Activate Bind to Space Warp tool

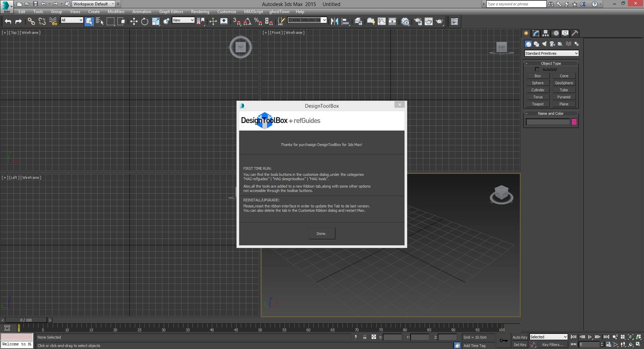(x=53, y=21)
